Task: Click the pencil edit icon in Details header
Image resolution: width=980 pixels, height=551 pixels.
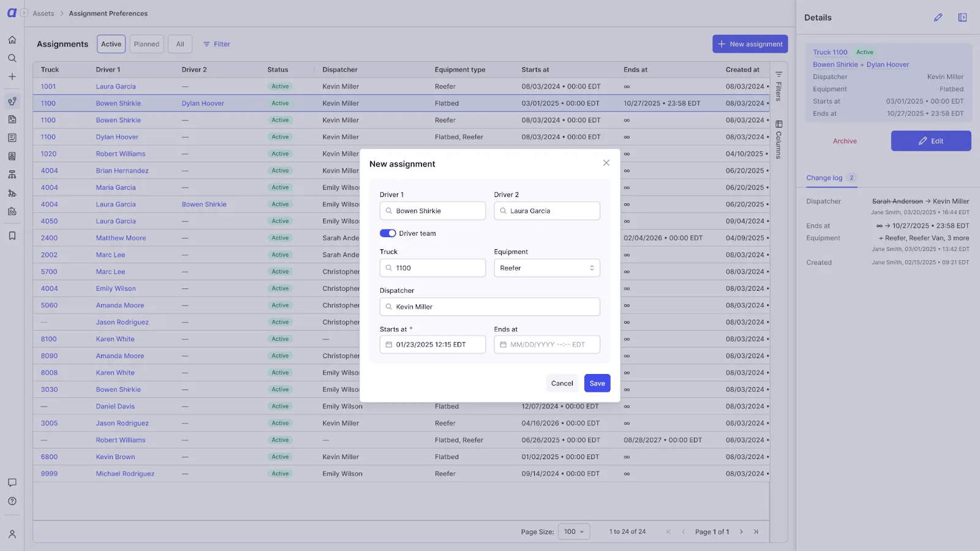Action: (938, 18)
